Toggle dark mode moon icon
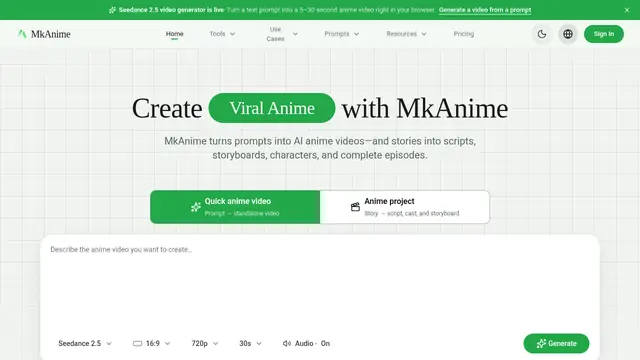Image resolution: width=640 pixels, height=360 pixels. 542,34
